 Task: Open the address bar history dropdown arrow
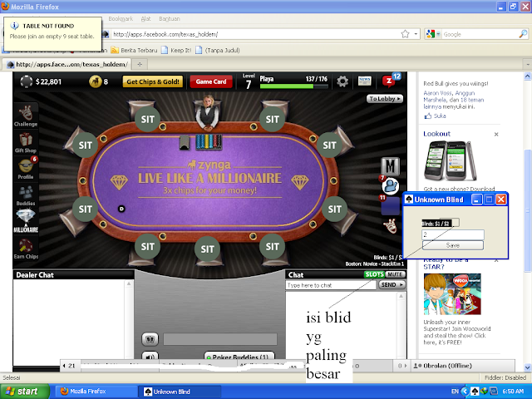pos(416,34)
